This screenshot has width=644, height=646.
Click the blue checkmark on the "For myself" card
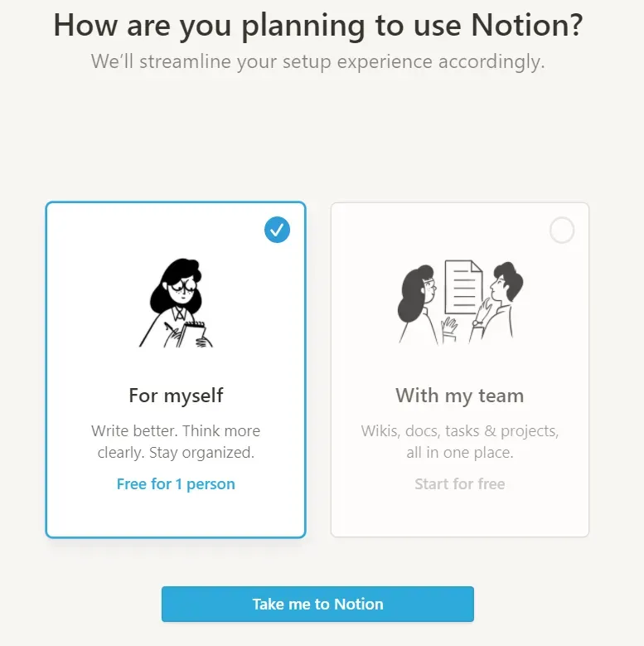pyautogui.click(x=278, y=230)
